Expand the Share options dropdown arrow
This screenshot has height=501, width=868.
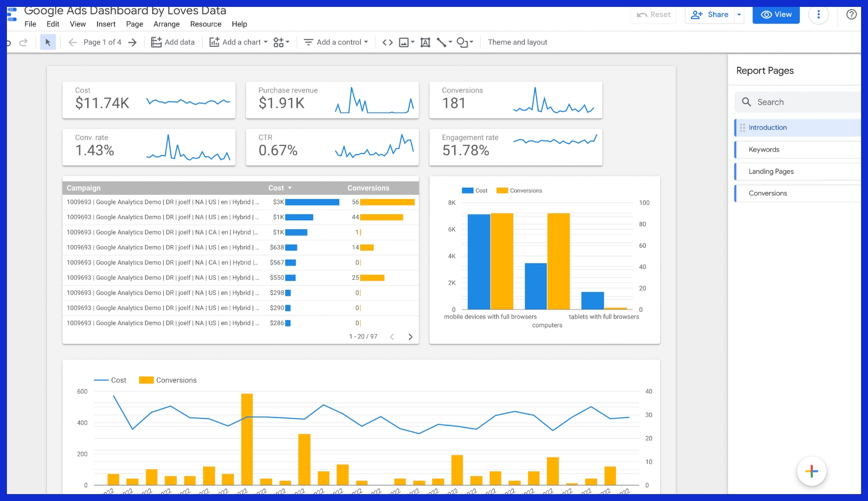pos(739,14)
